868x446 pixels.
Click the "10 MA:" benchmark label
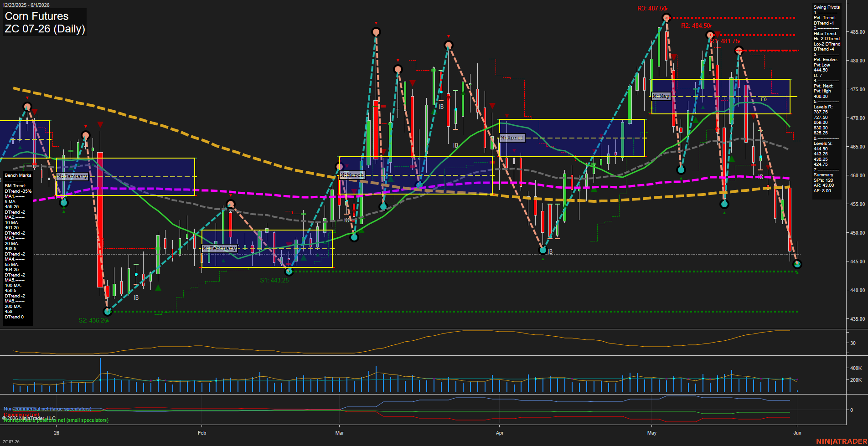[11, 223]
